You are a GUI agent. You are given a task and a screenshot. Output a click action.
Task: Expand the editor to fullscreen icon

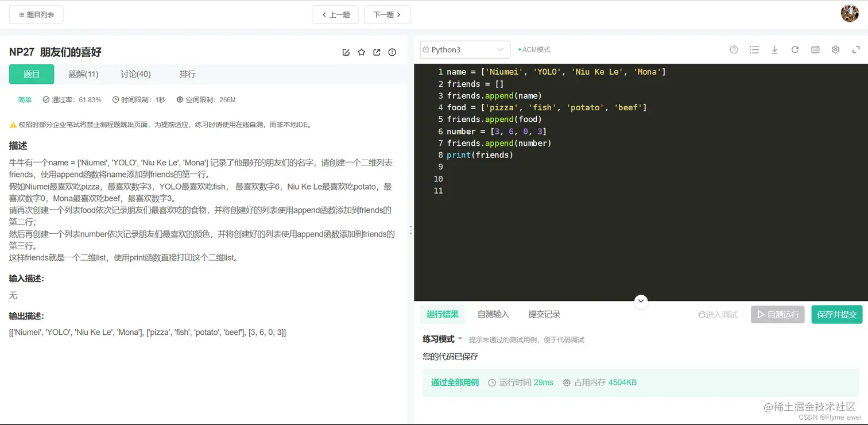[x=855, y=49]
